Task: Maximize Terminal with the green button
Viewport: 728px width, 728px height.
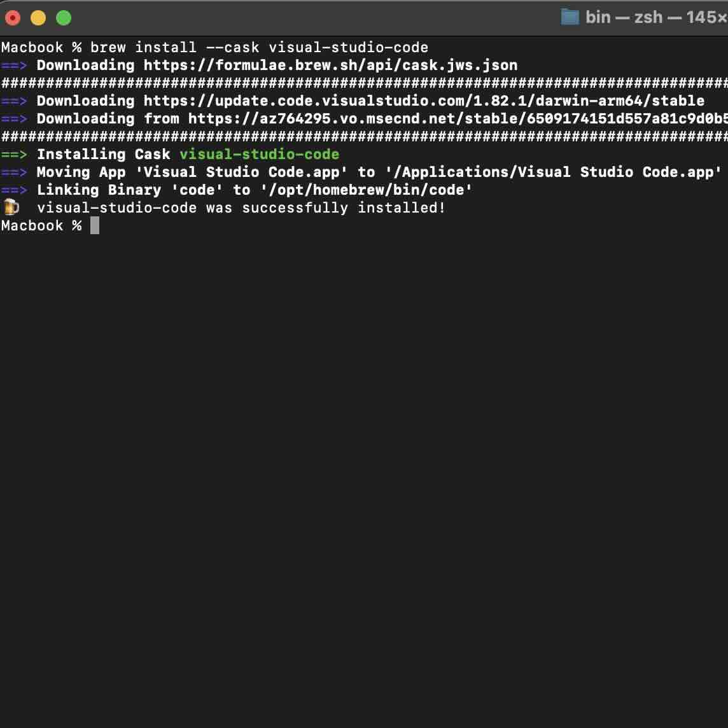Action: click(x=64, y=18)
